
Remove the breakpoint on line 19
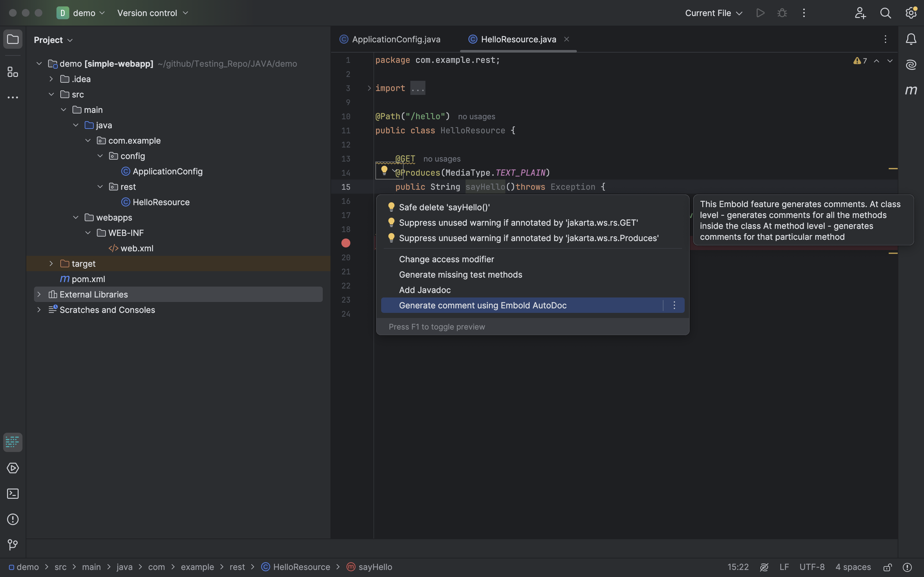(346, 243)
